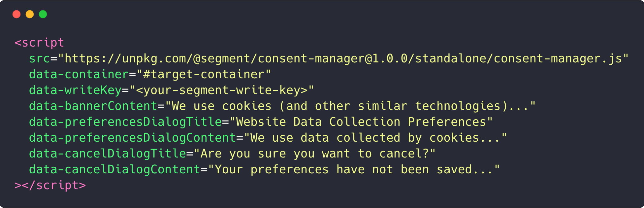The image size is (644, 208).
Task: Click the data-bannerContent attribute name
Action: pyautogui.click(x=93, y=106)
